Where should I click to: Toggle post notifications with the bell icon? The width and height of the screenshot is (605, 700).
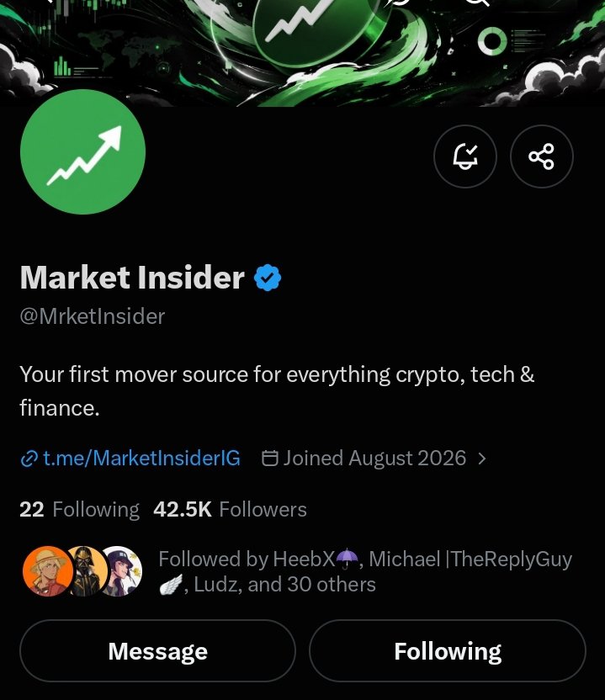tap(464, 156)
